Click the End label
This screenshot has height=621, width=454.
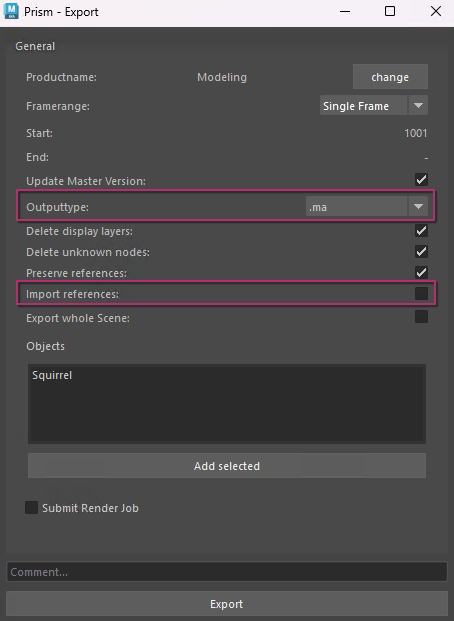(x=37, y=157)
